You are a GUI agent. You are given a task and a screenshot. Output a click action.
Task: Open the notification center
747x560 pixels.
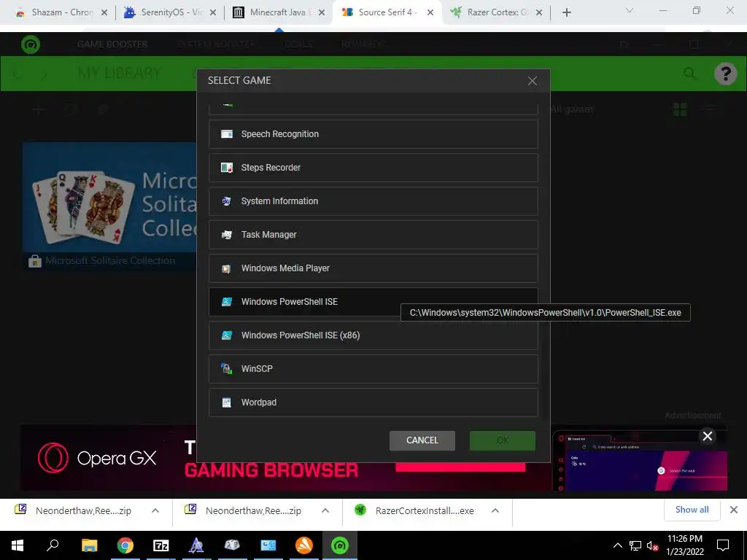tap(723, 545)
